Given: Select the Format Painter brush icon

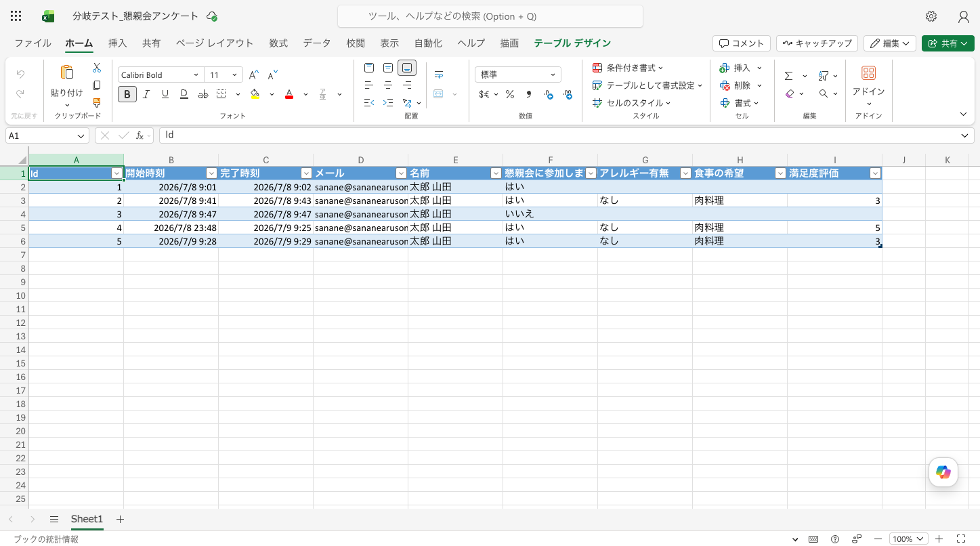Looking at the screenshot, I should coord(97,103).
